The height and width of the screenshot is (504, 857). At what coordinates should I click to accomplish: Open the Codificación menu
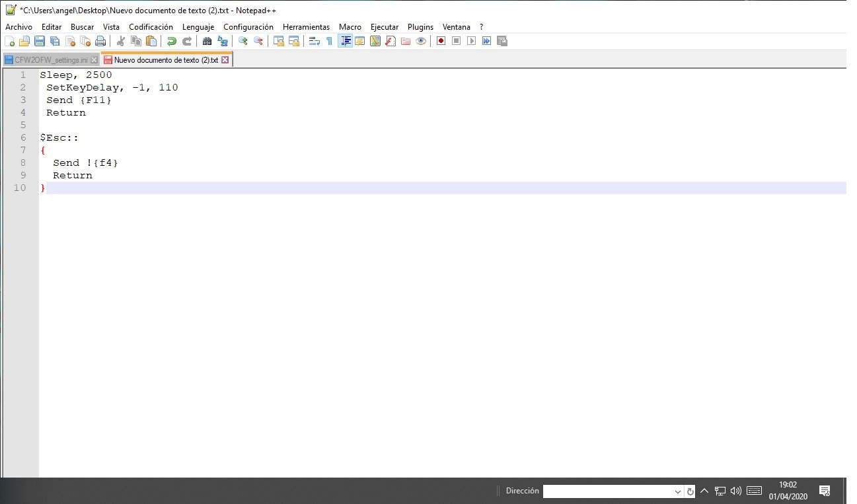(x=151, y=27)
